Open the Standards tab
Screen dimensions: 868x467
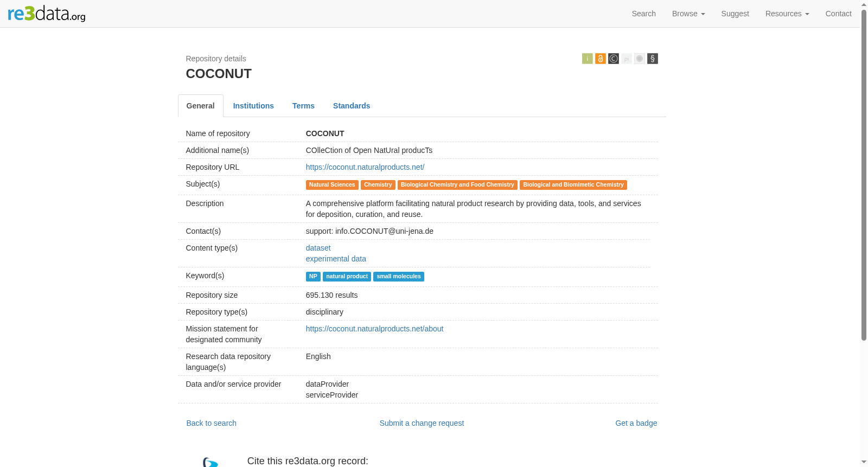tap(352, 106)
